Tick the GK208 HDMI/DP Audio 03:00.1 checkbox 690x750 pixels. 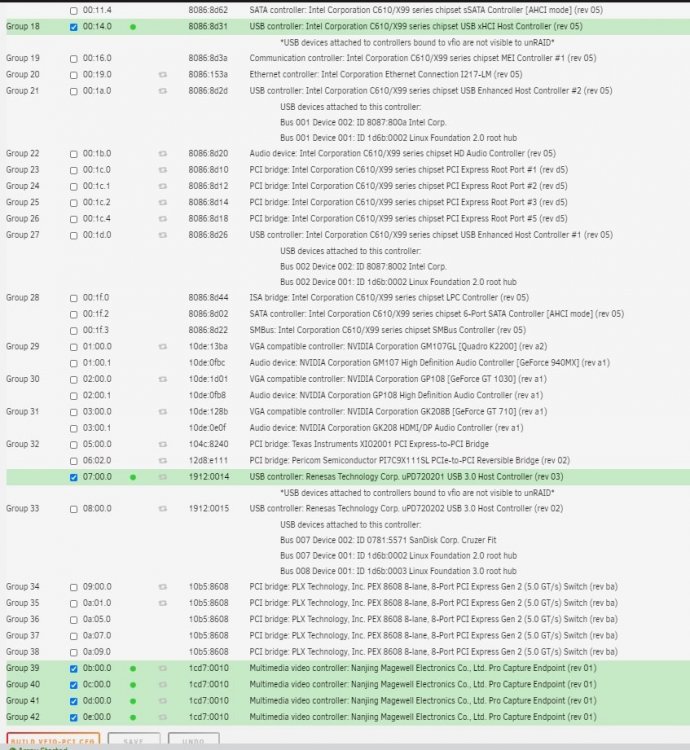point(74,428)
